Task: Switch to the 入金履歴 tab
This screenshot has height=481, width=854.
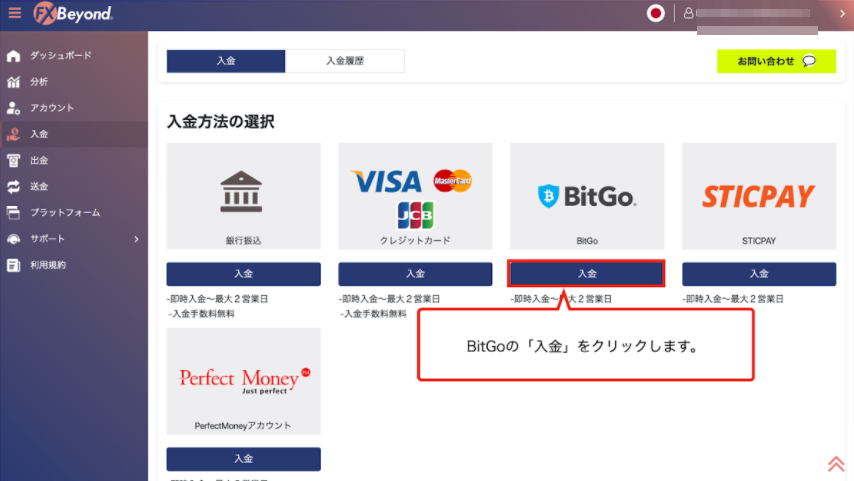Action: coord(345,61)
